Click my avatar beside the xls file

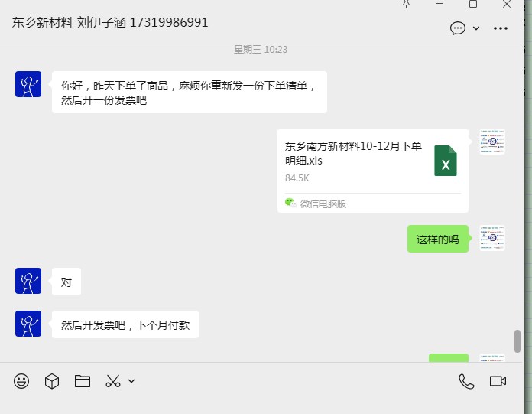tap(492, 142)
